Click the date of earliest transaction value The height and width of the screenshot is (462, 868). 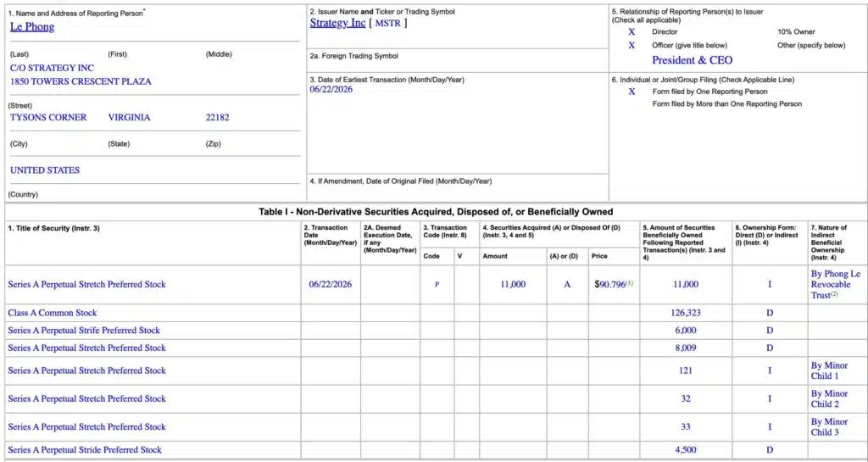coord(331,89)
